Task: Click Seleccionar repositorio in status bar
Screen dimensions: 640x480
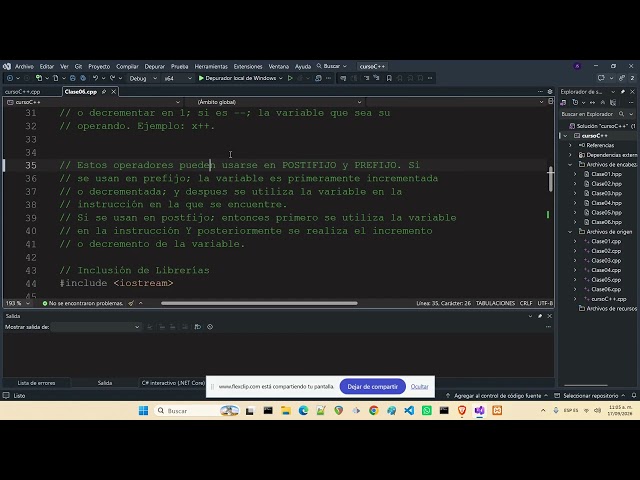Action: 590,396
